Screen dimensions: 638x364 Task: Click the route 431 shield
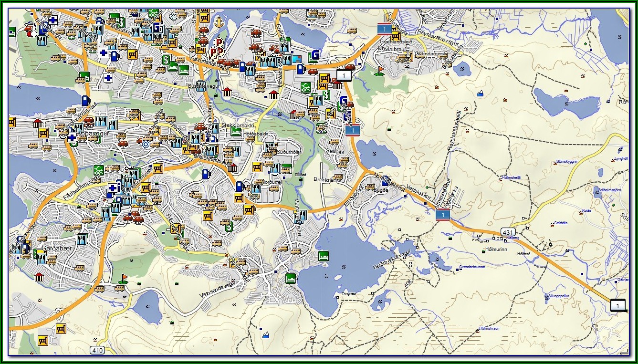pyautogui.click(x=508, y=231)
